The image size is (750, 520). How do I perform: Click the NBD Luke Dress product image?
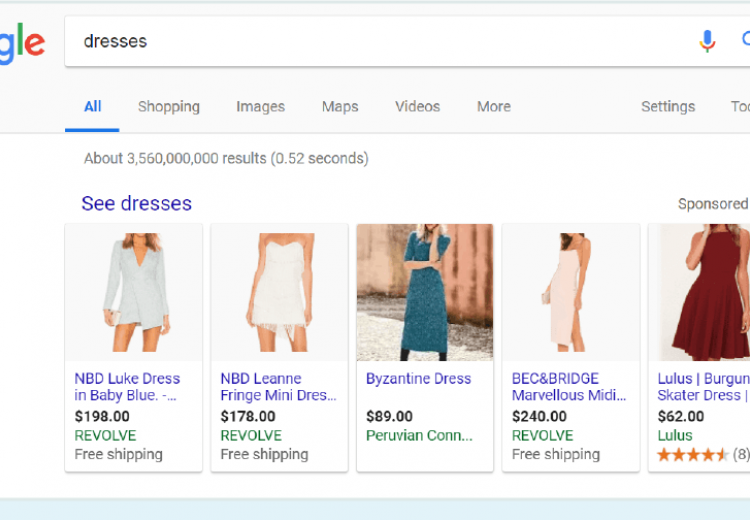point(134,292)
